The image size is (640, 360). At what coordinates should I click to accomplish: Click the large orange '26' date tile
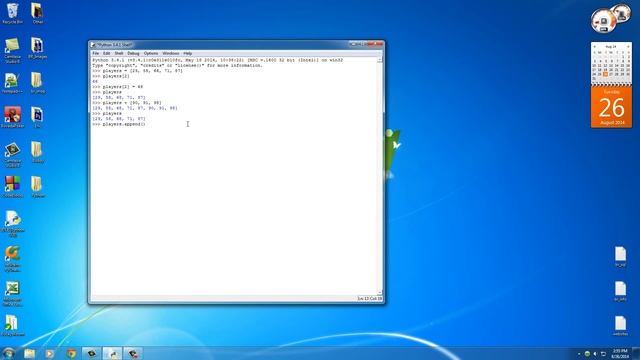(x=611, y=107)
